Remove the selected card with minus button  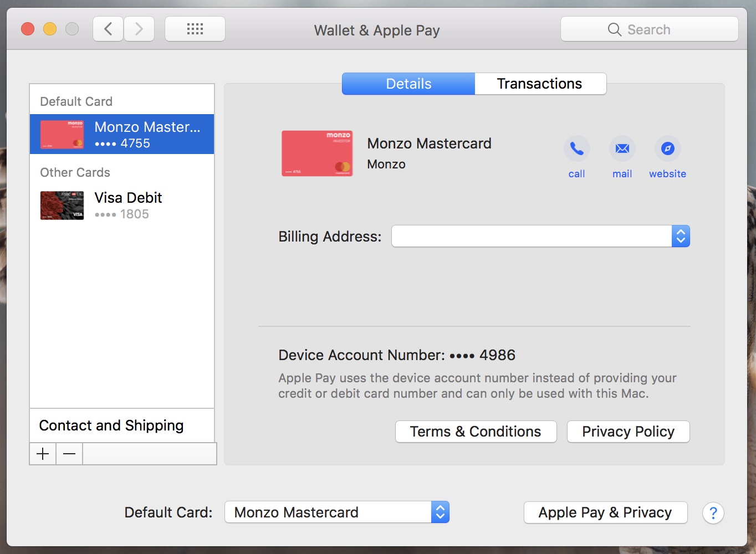(69, 454)
